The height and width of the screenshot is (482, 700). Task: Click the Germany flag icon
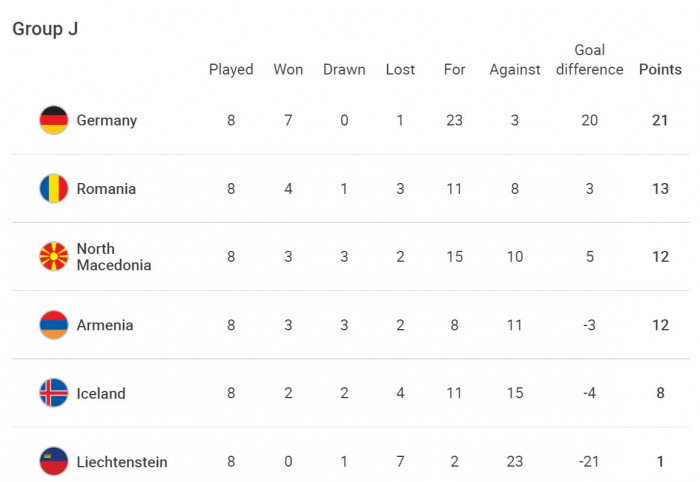click(x=54, y=120)
